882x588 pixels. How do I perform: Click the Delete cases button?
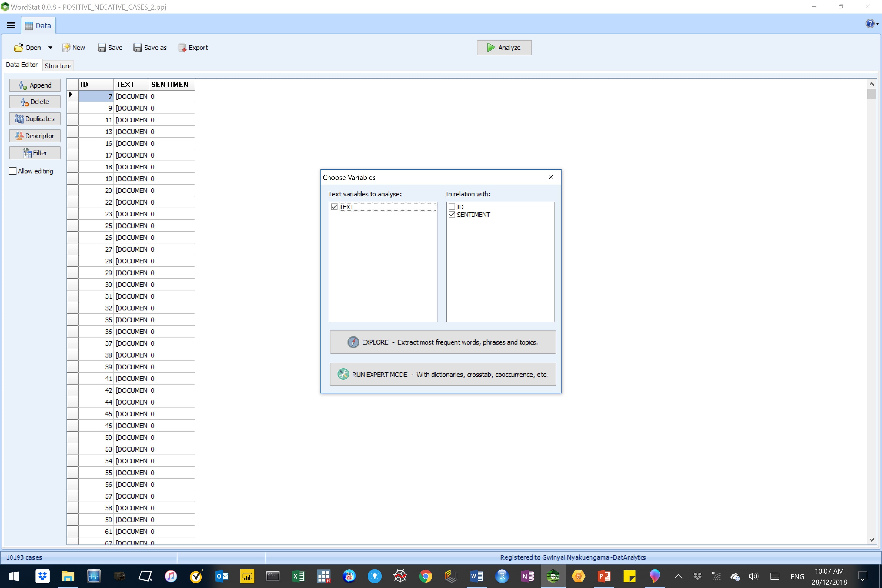tap(35, 102)
